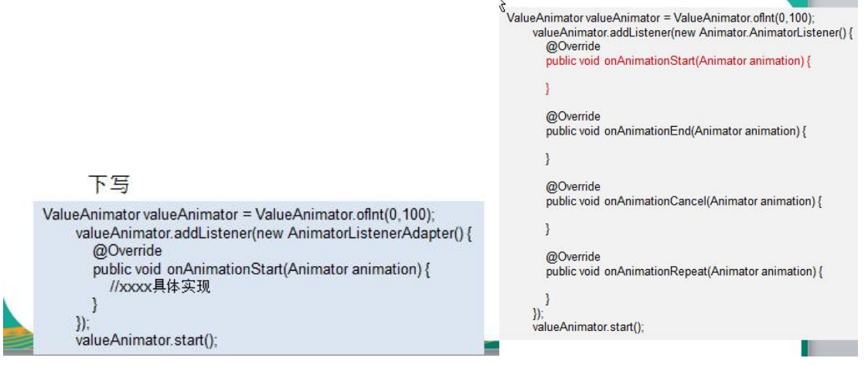Click @Override above the red onAnimationStart line
Viewport: 868px width, 365px height.
coord(573,47)
